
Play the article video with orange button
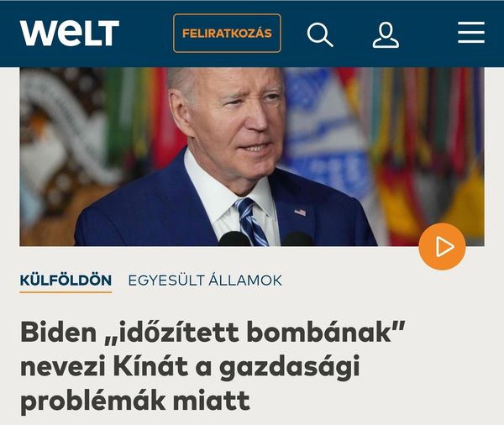pyautogui.click(x=442, y=247)
